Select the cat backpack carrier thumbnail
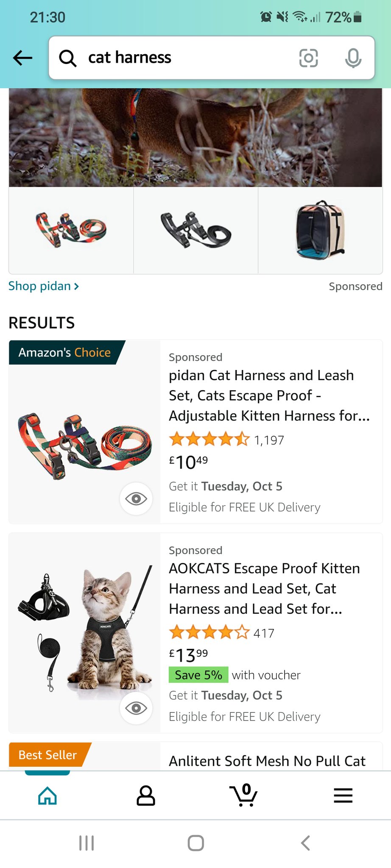 tap(320, 230)
